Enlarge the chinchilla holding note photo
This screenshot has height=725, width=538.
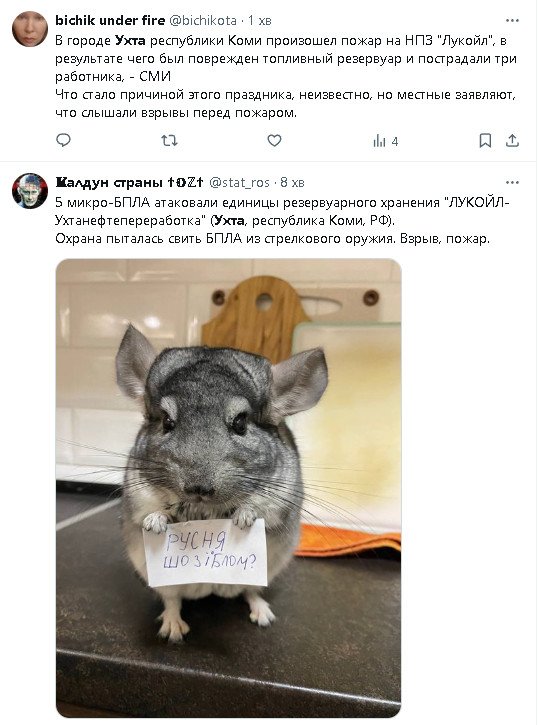tap(228, 488)
